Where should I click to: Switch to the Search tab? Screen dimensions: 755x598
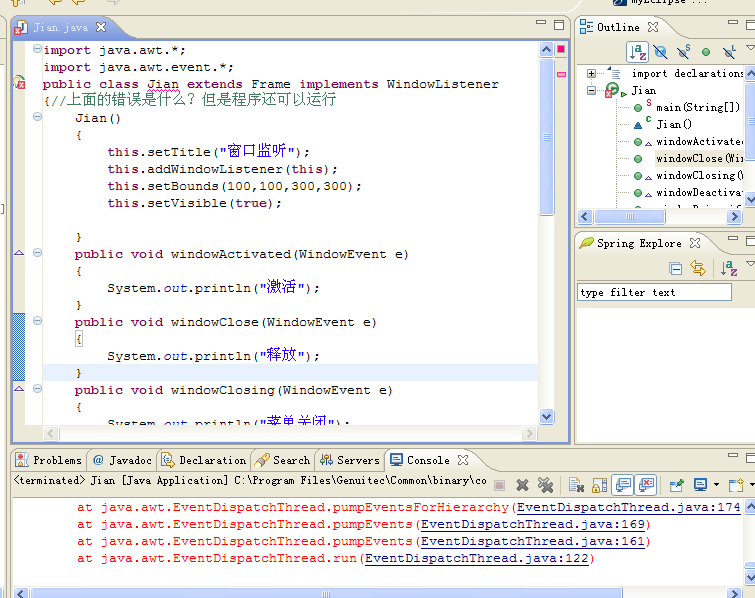point(283,460)
